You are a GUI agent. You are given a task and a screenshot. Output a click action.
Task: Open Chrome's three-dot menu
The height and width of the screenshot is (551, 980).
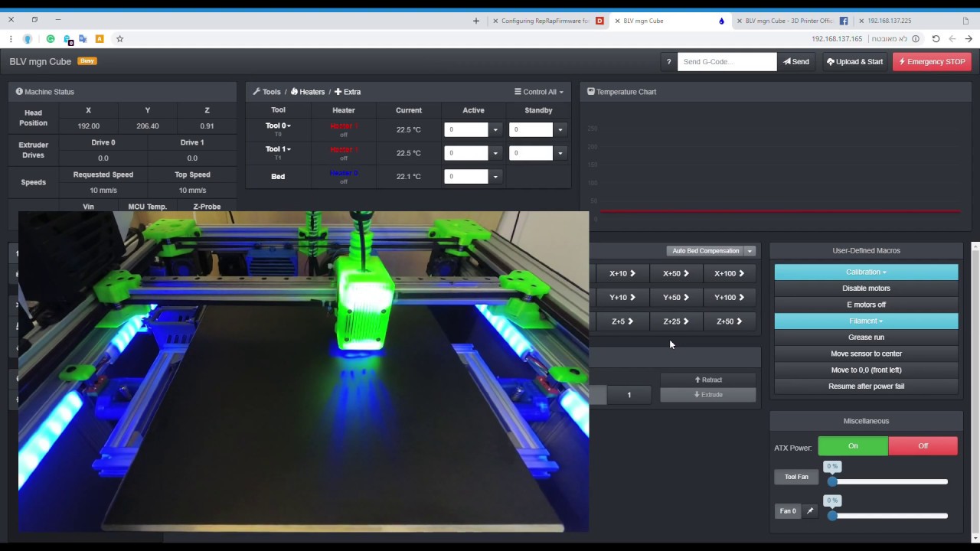click(11, 38)
